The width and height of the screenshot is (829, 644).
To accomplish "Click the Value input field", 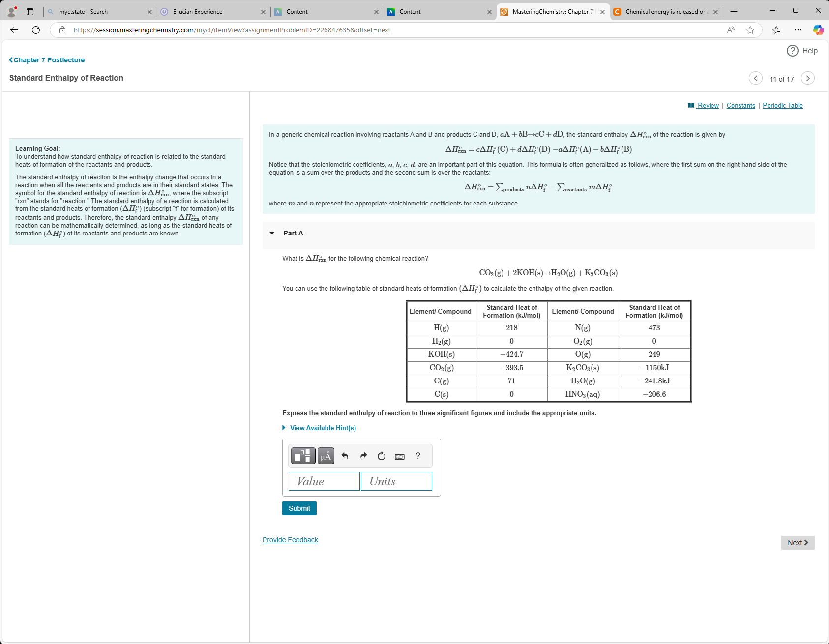I will pos(324,481).
